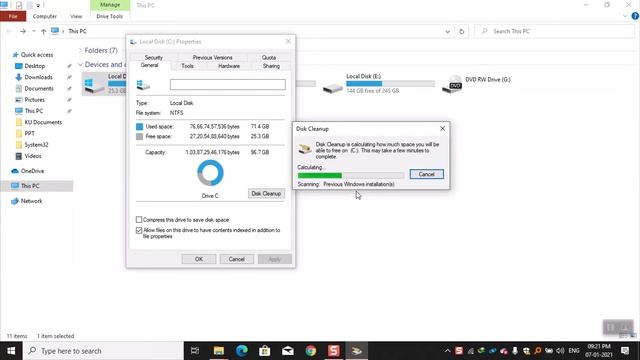Open File Explorer from taskbar
This screenshot has width=640, height=360.
pos(219,351)
